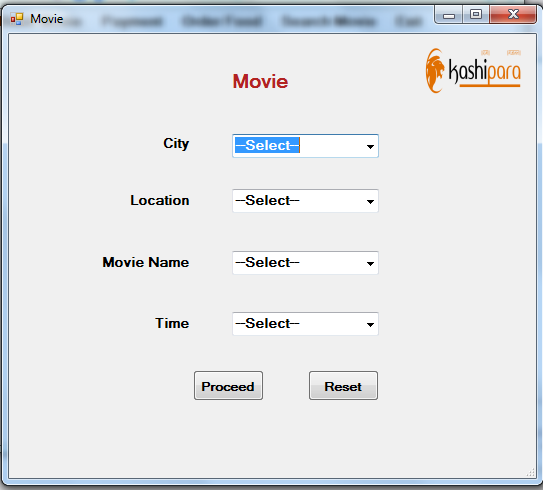Click the red Movie heading
The width and height of the screenshot is (543, 490).
(260, 82)
